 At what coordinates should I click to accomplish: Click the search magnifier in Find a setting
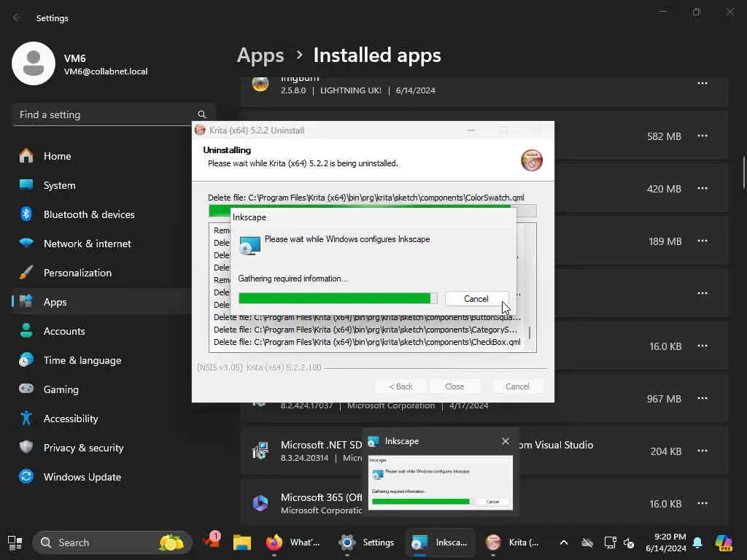coord(201,114)
